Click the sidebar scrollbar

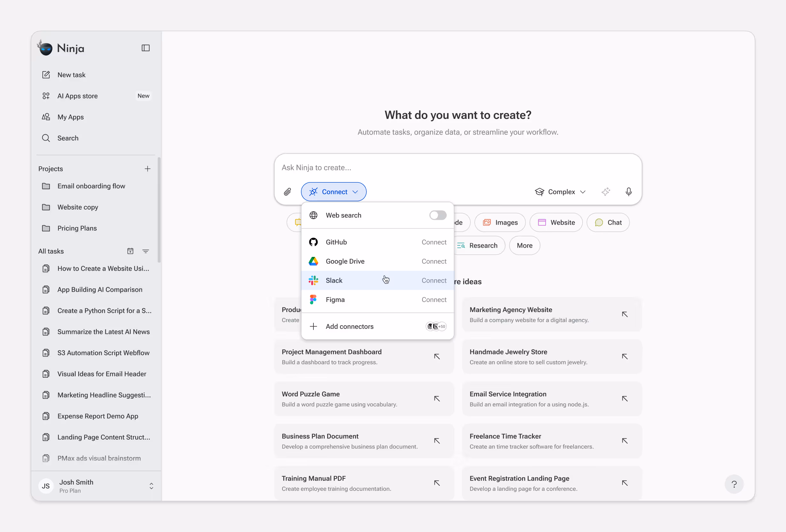[159, 210]
